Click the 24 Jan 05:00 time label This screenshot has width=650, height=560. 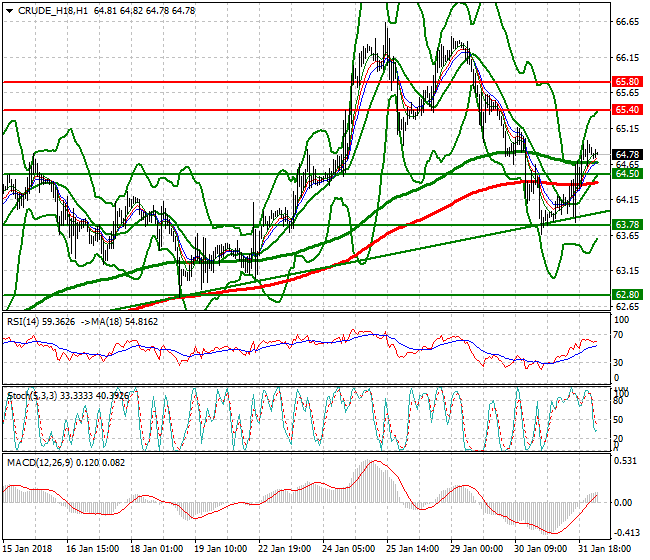coord(349,549)
